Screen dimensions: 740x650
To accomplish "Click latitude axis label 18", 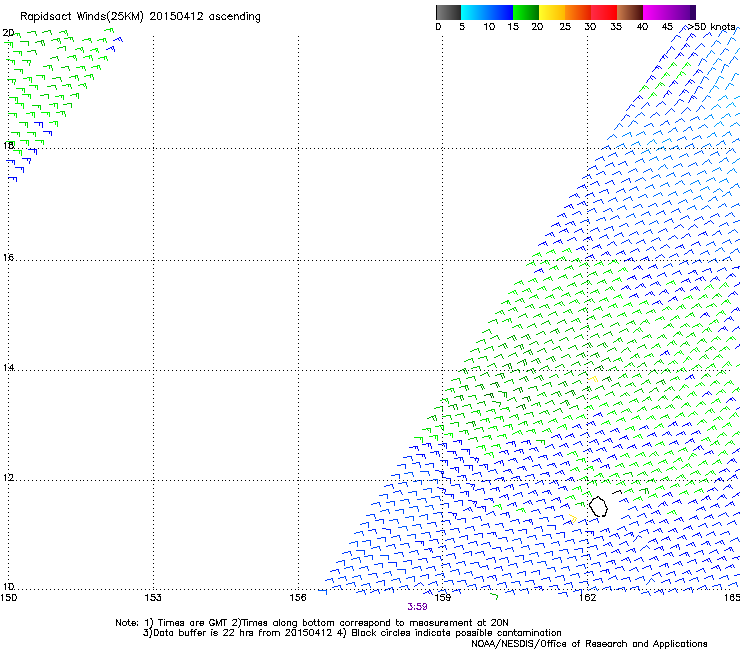I will click(8, 145).
